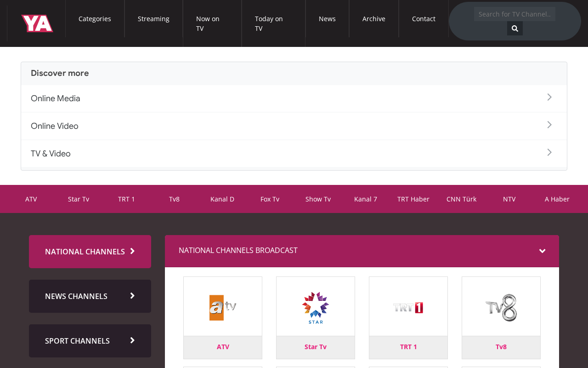The height and width of the screenshot is (368, 588).
Task: Open the Tv8 logo thumbnail
Action: (501, 307)
